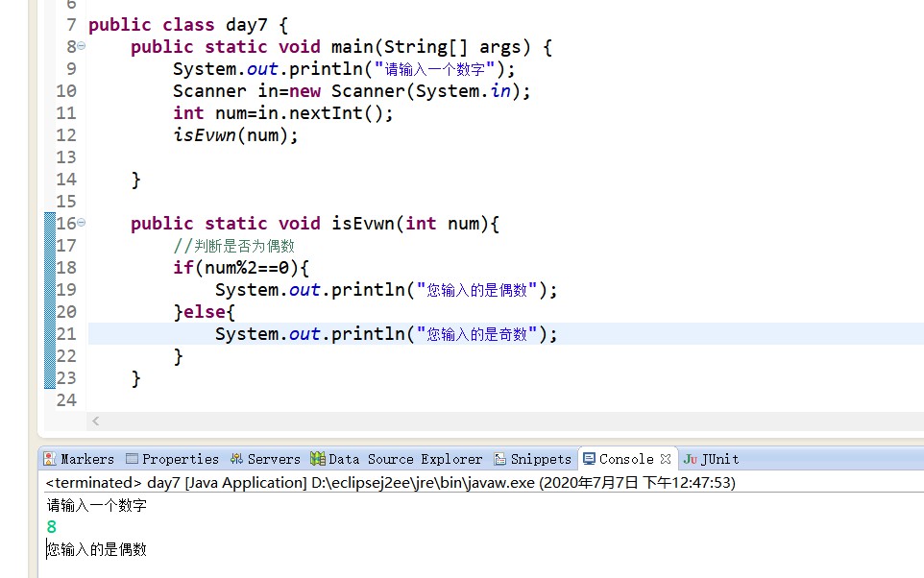Click the editor horizontal scroll left arrow
The height and width of the screenshot is (578, 924).
coord(95,421)
